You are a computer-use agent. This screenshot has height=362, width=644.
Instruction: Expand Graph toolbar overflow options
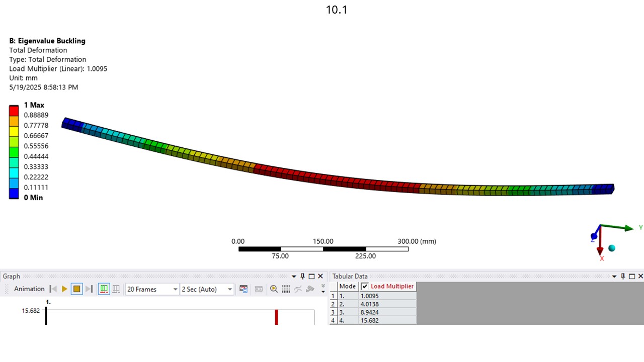[323, 289]
